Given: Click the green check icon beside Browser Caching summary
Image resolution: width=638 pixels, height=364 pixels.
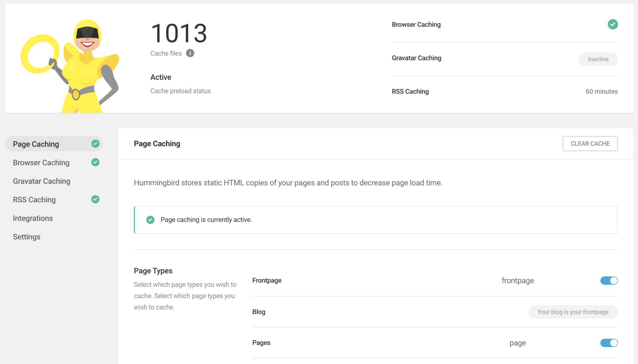Looking at the screenshot, I should pos(612,24).
